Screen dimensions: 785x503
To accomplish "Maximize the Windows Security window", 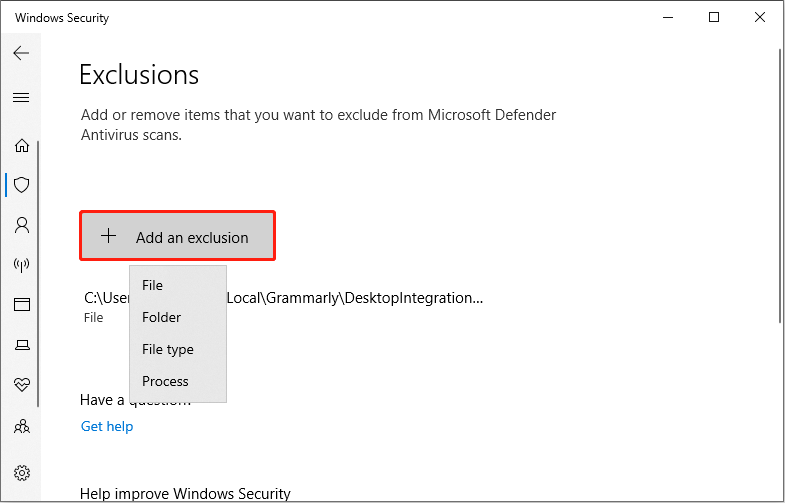I will pos(714,17).
